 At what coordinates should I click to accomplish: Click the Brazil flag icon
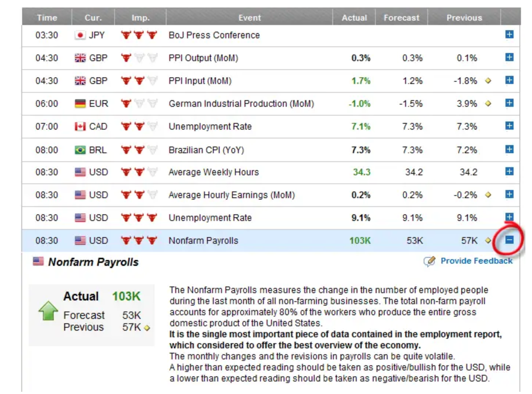coord(80,150)
